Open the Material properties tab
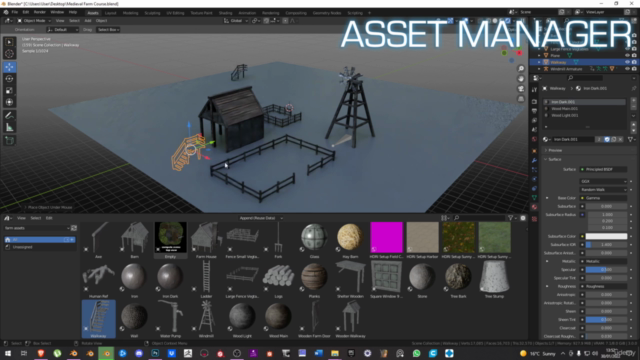This screenshot has height=360, width=640. (x=534, y=207)
